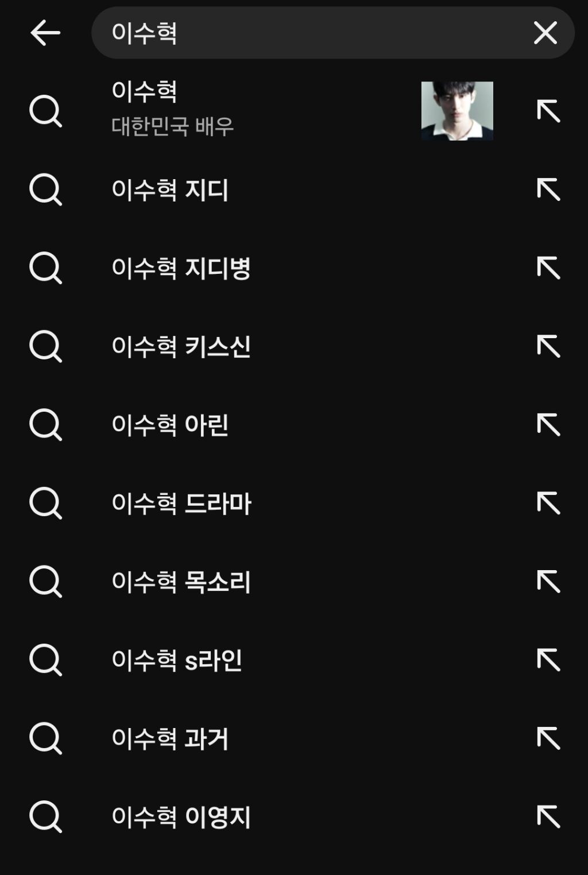
Task: Fill search with 이수혁 지디 arrow
Action: point(548,189)
